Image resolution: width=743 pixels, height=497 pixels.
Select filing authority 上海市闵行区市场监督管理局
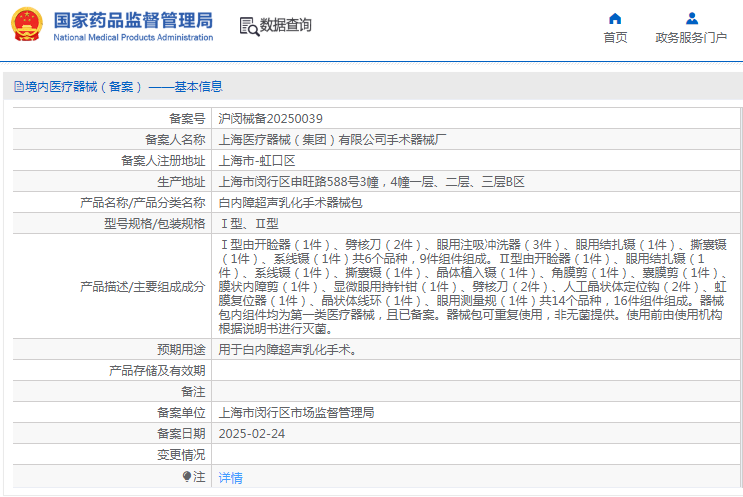point(296,413)
